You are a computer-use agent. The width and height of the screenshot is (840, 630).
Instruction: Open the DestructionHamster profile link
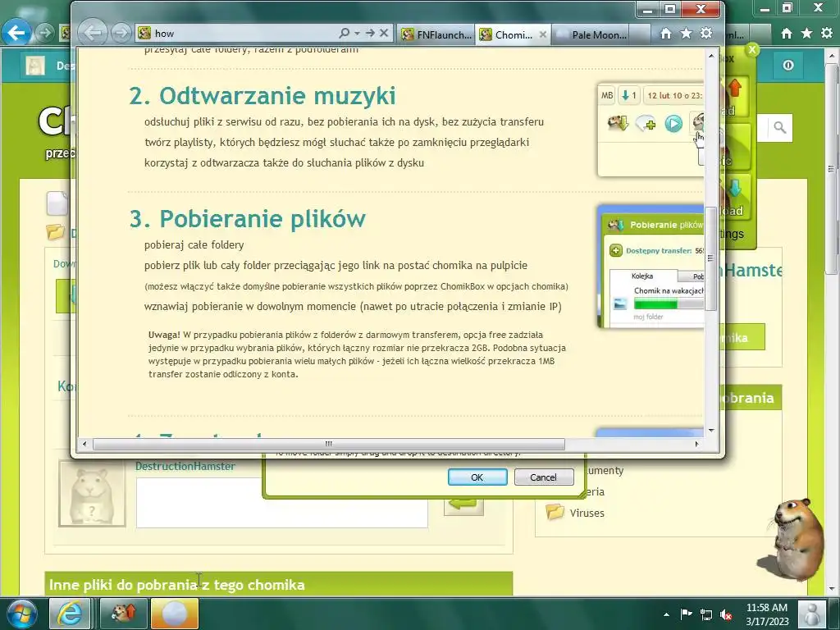(185, 466)
